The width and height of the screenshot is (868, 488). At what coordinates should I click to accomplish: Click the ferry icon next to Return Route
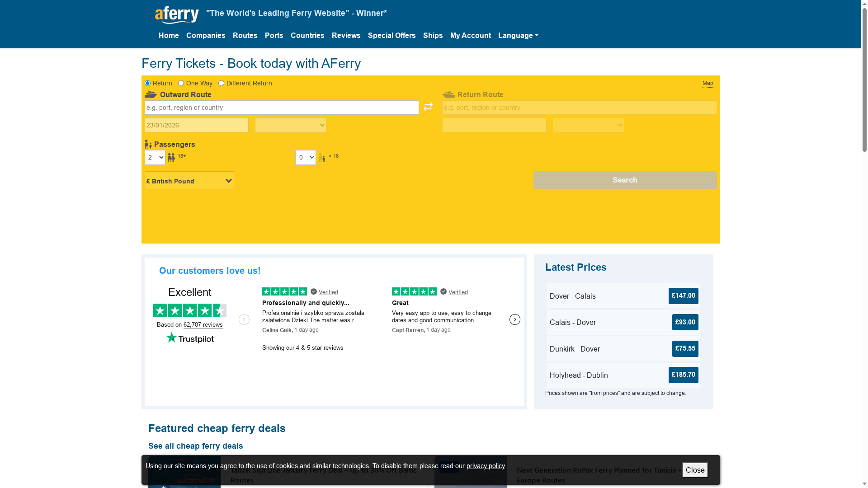point(449,94)
